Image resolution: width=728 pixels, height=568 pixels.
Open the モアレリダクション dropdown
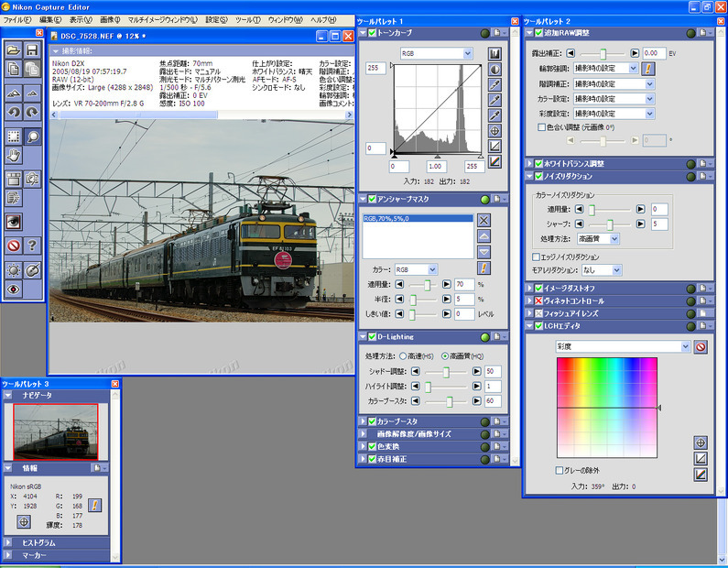602,270
